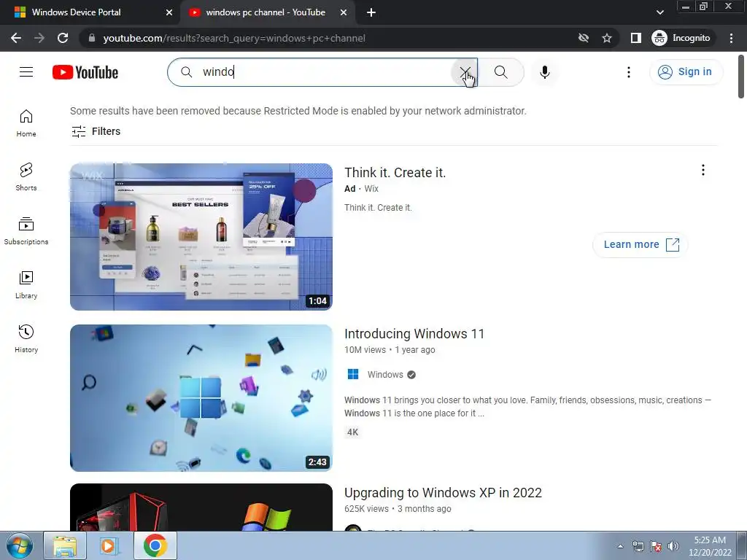Toggle the browser side panel

click(x=635, y=38)
